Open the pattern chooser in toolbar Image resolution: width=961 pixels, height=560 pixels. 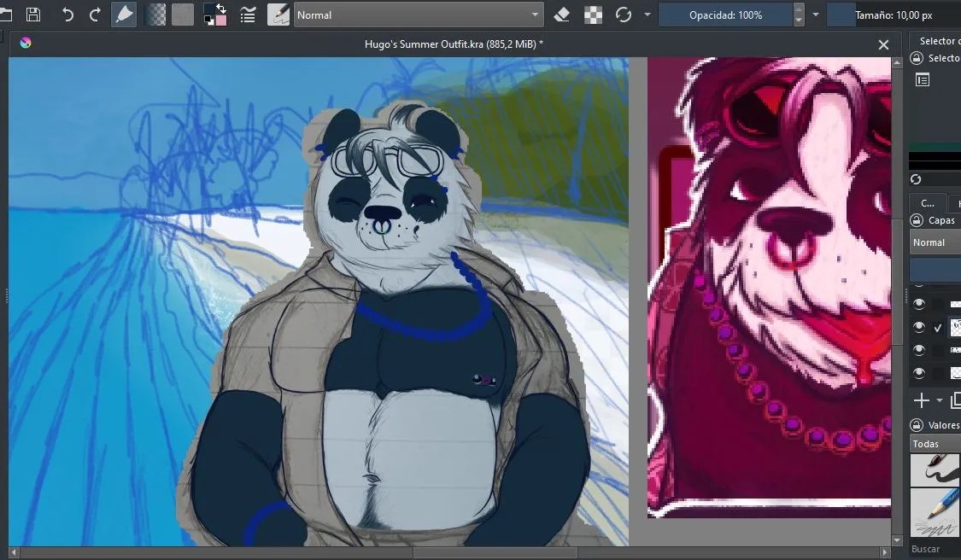[x=183, y=15]
